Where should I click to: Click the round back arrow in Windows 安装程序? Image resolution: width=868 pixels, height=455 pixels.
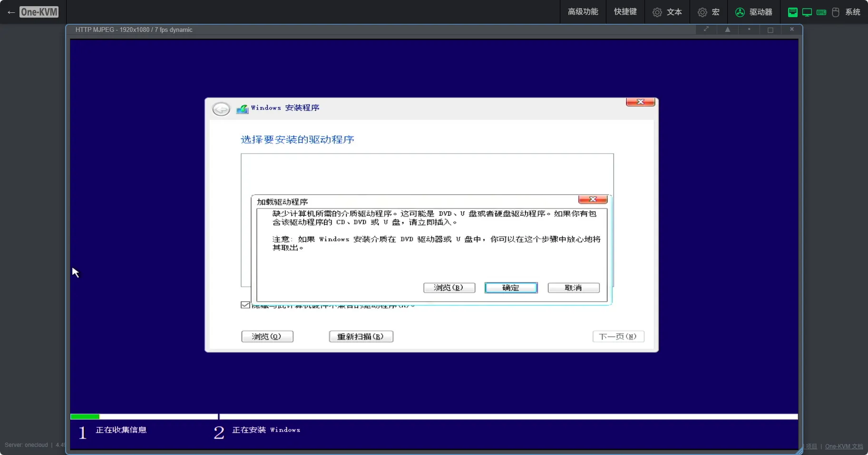(x=221, y=109)
